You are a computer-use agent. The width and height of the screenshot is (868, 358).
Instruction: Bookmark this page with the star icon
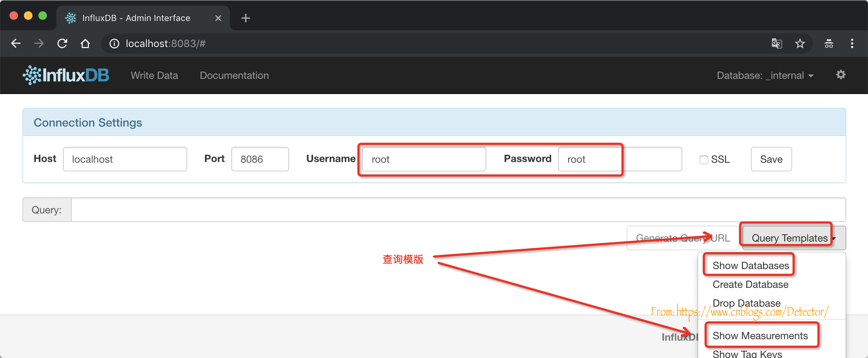tap(800, 43)
